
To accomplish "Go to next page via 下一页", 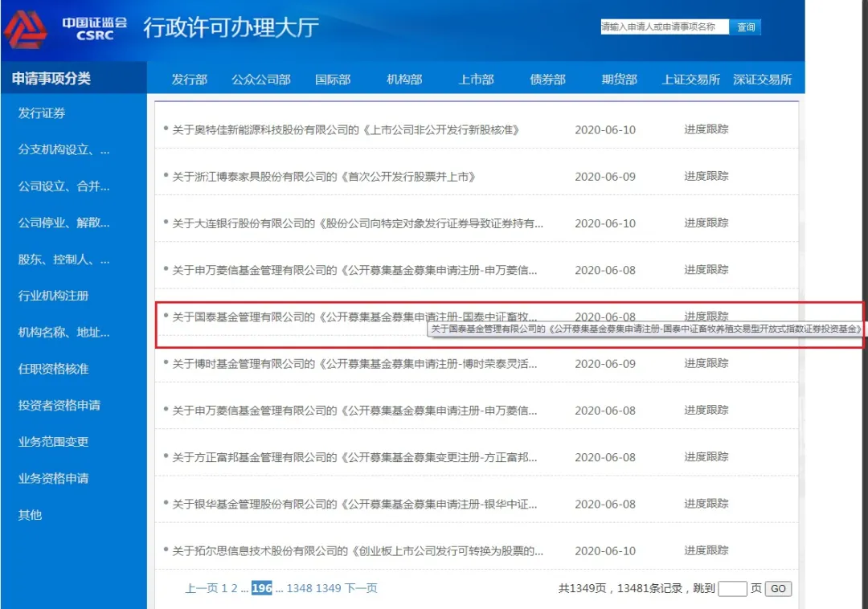I will [361, 588].
